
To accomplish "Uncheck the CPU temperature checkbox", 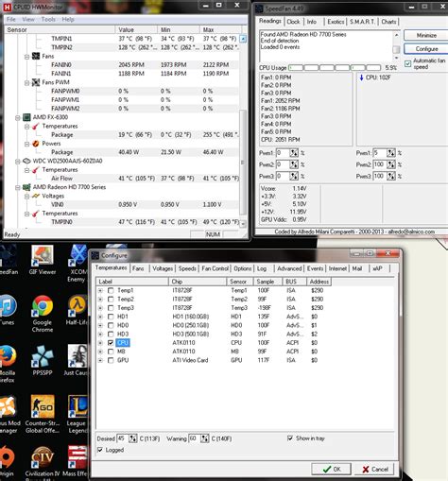I will point(111,343).
